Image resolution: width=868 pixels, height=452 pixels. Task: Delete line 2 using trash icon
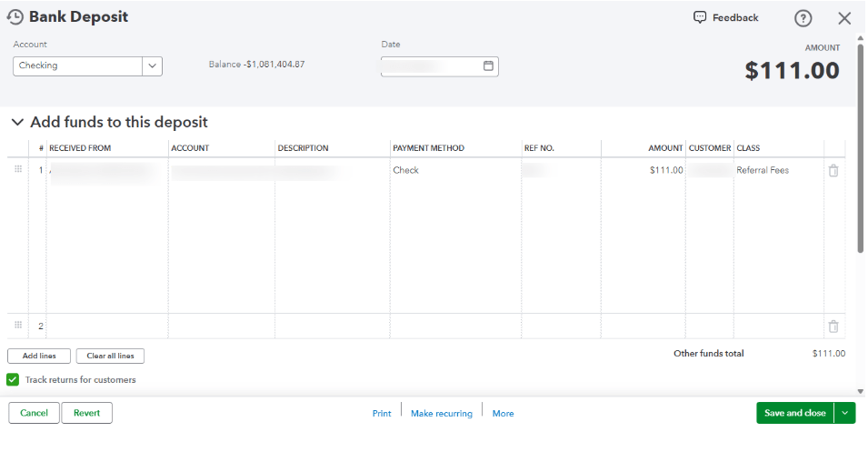(x=833, y=326)
